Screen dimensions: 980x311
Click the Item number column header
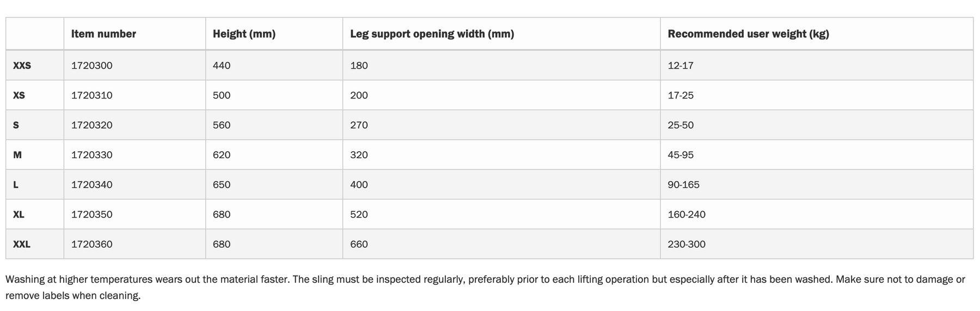pyautogui.click(x=103, y=34)
